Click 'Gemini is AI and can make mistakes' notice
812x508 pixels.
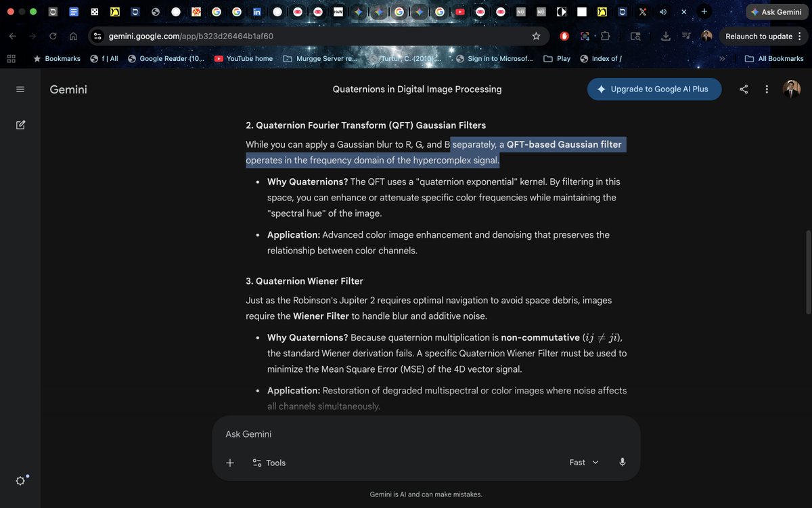(x=426, y=494)
